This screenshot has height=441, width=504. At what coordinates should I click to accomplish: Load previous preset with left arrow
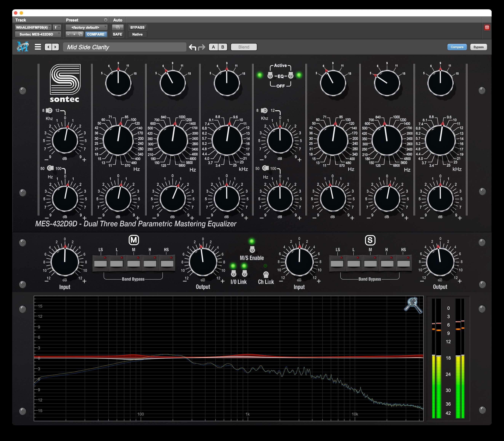coord(48,47)
